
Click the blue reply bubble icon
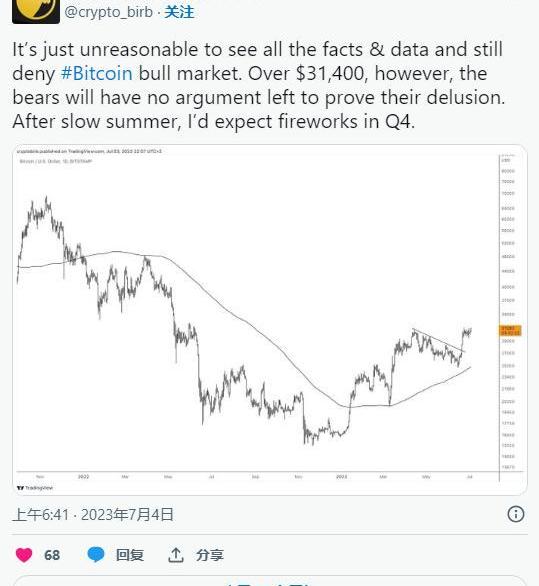tap(96, 555)
